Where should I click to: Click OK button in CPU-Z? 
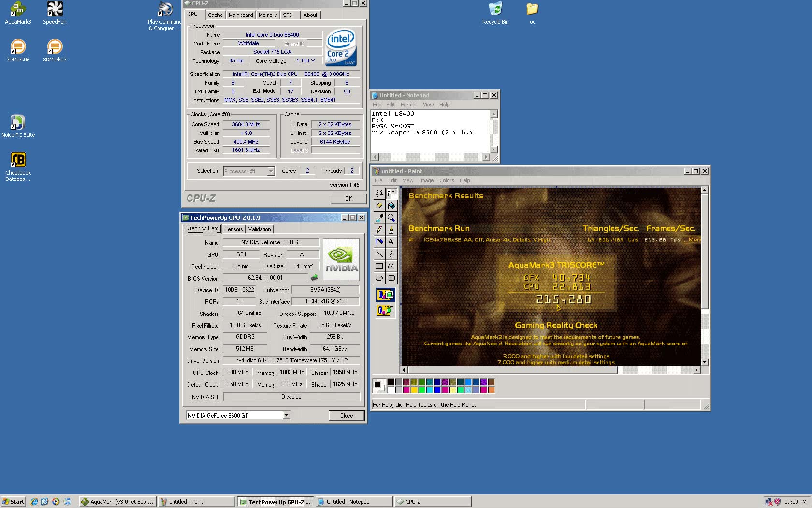(x=348, y=198)
